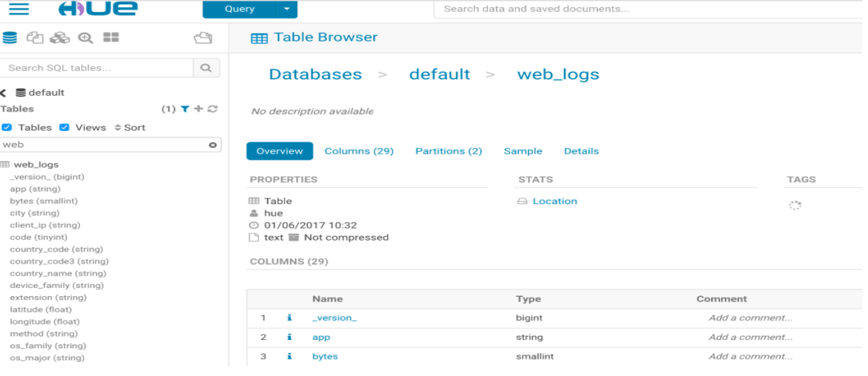868x376 pixels.
Task: Click the Databases breadcrumb link
Action: tap(316, 74)
